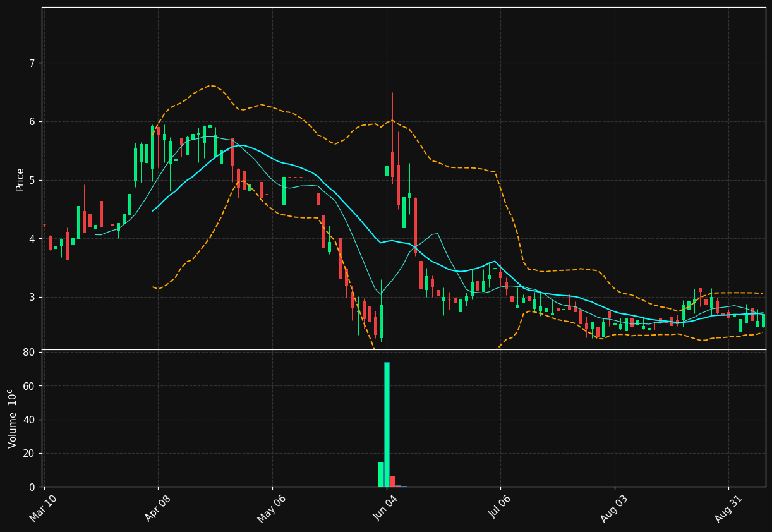This screenshot has height=532, width=772.
Task: Click the red volume bar near Jun 04
Action: point(392,481)
